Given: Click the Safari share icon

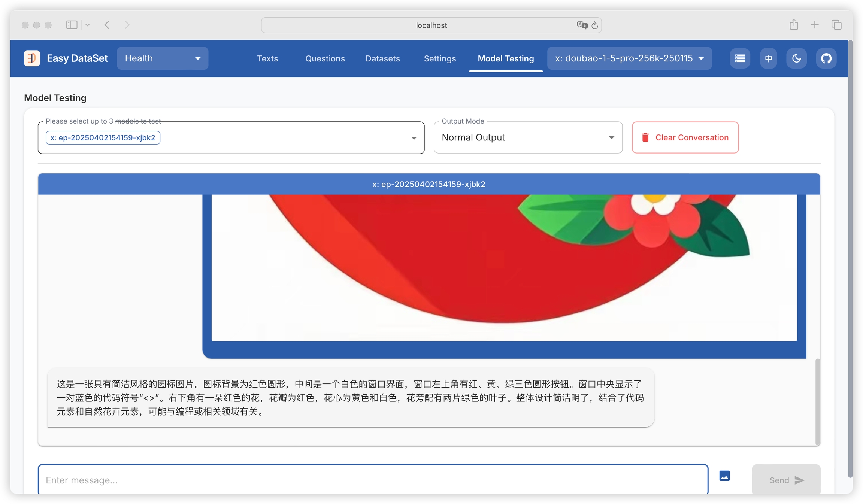Looking at the screenshot, I should point(794,25).
